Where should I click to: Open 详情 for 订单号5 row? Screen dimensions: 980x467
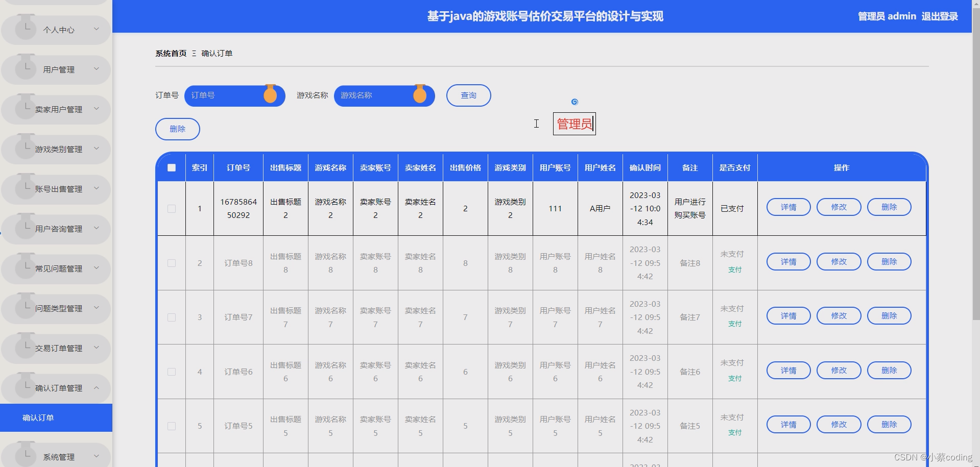[788, 425]
